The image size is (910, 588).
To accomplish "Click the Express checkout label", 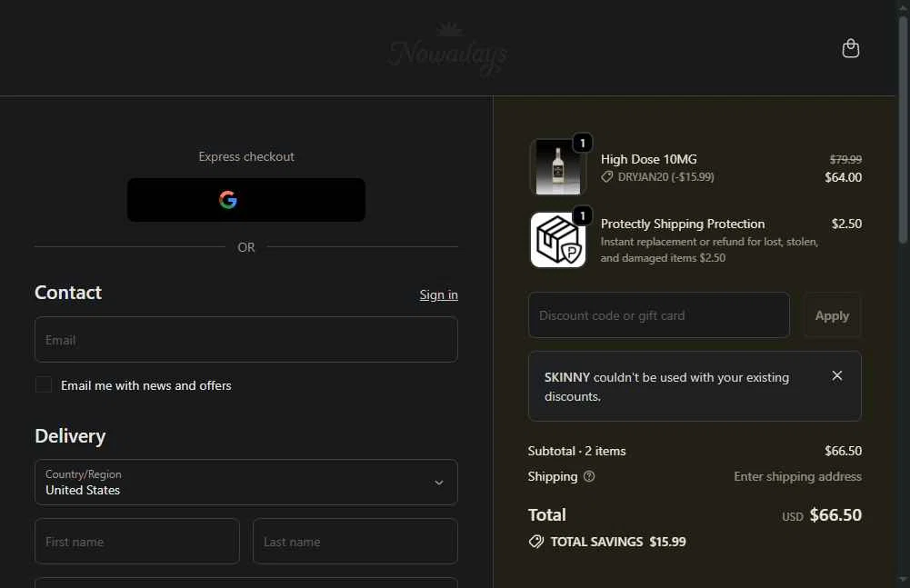I will click(x=246, y=156).
